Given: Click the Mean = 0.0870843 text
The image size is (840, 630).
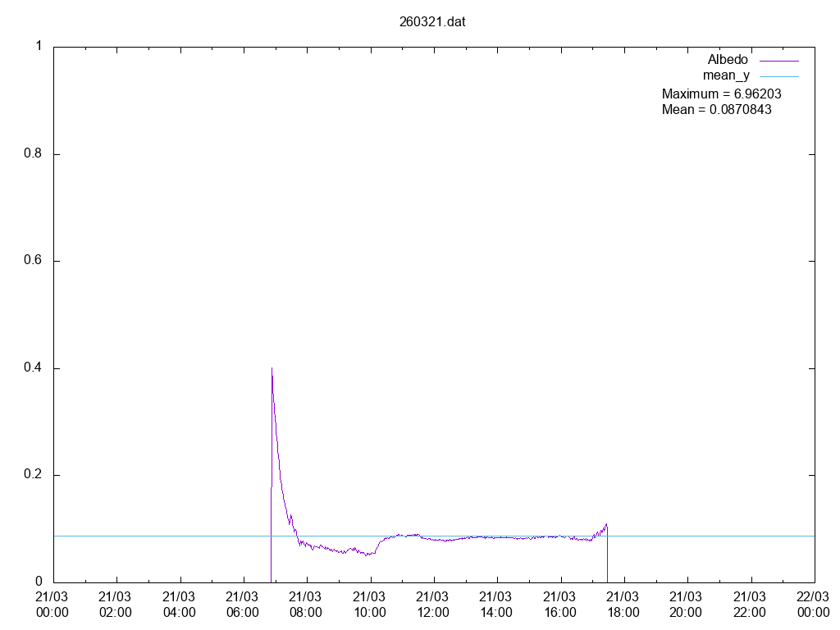Looking at the screenshot, I should [x=716, y=109].
